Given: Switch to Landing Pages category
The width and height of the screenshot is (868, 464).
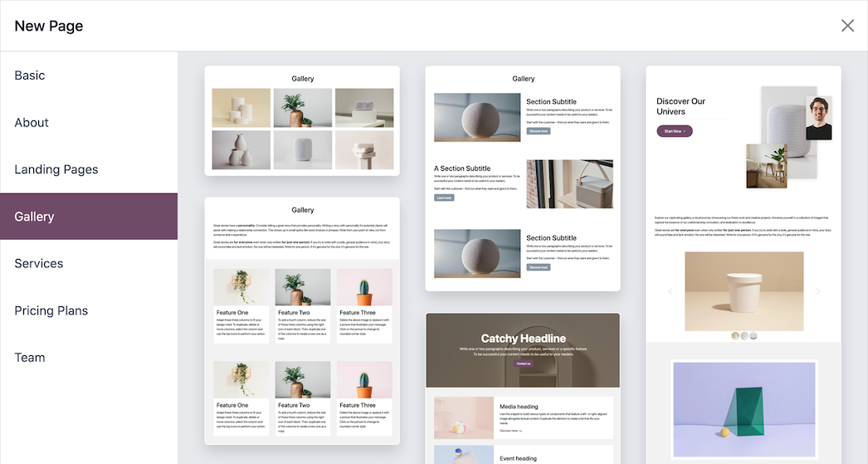Looking at the screenshot, I should coord(89,169).
